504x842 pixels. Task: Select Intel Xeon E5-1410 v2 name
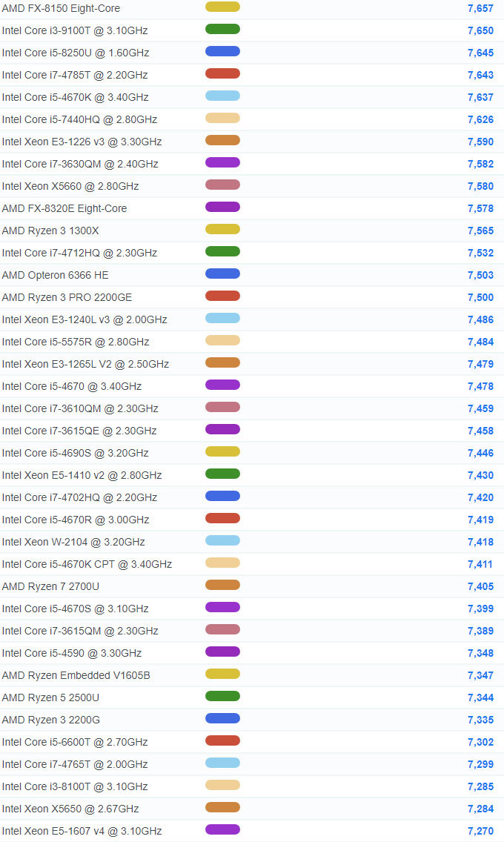pos(82,475)
